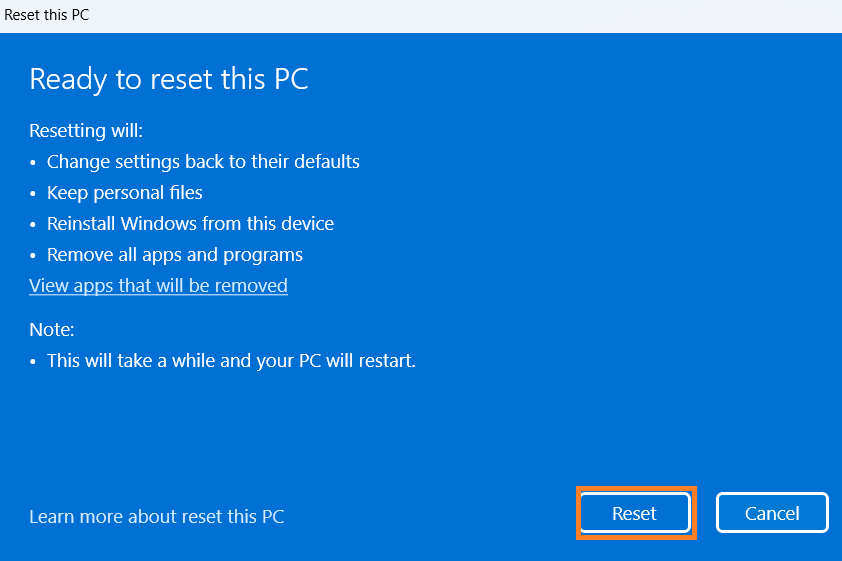Image resolution: width=842 pixels, height=561 pixels.
Task: Click the bullet before Change settings item
Action: [34, 162]
